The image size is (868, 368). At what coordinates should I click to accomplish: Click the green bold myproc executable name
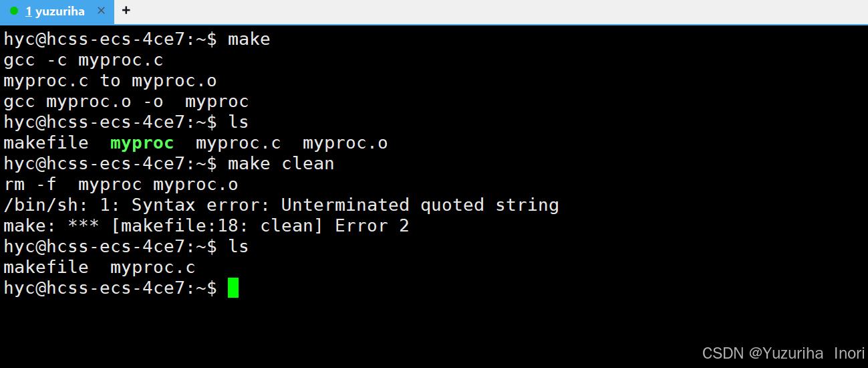(x=142, y=143)
